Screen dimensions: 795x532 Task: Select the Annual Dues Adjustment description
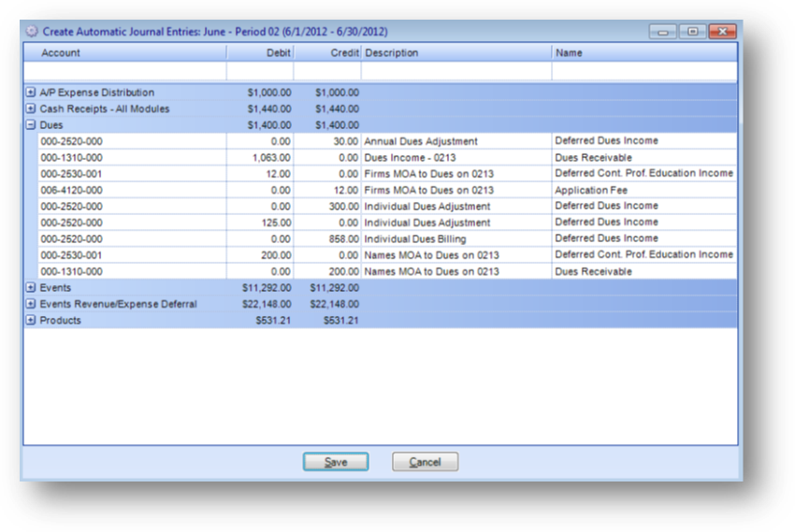(x=421, y=141)
